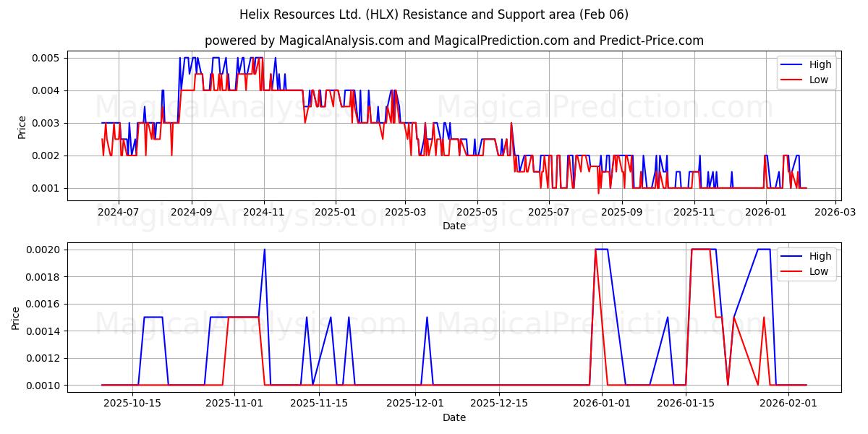Click the '2025-12-15' date tick label
The height and width of the screenshot is (434, 868).
point(498,404)
